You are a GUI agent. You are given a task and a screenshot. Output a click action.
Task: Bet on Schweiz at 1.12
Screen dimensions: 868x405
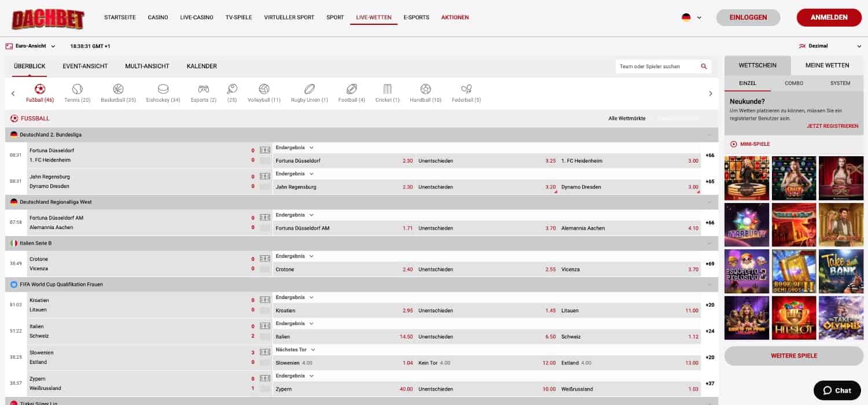[630, 337]
